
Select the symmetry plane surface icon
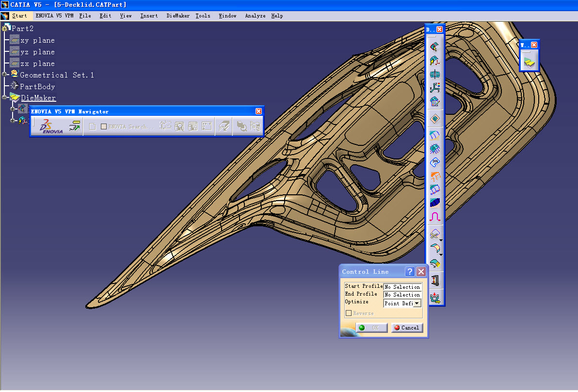click(435, 74)
